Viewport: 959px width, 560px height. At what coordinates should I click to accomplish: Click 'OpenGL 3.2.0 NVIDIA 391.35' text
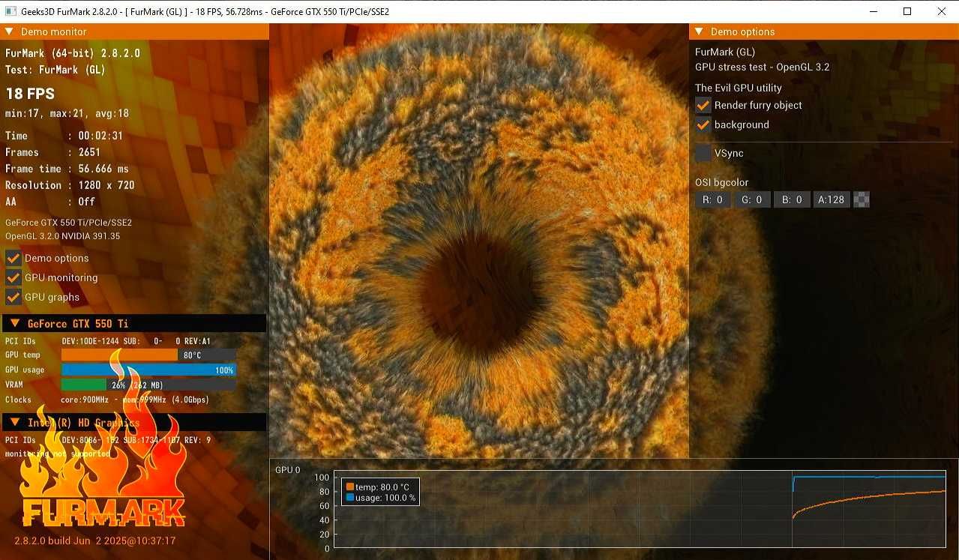tap(63, 236)
